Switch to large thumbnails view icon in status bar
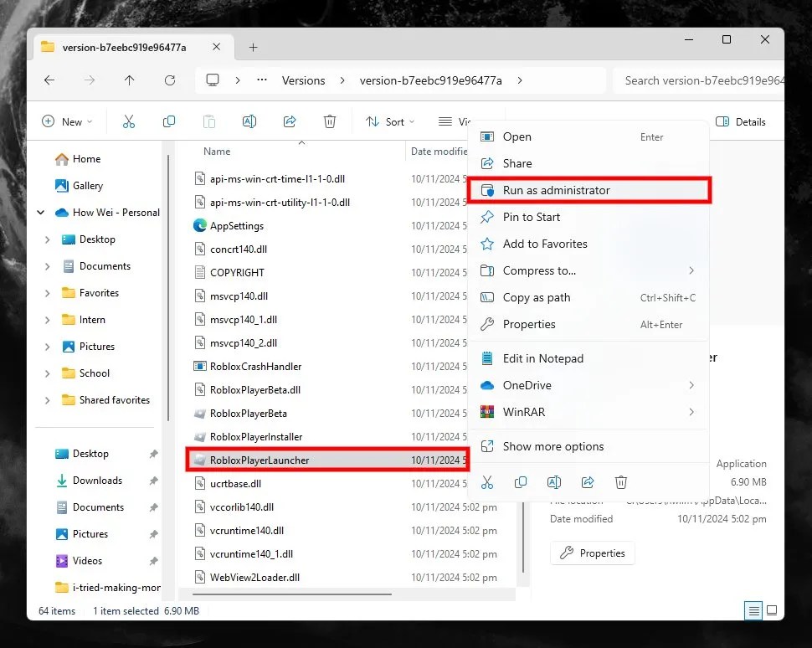The height and width of the screenshot is (648, 812). (772, 610)
